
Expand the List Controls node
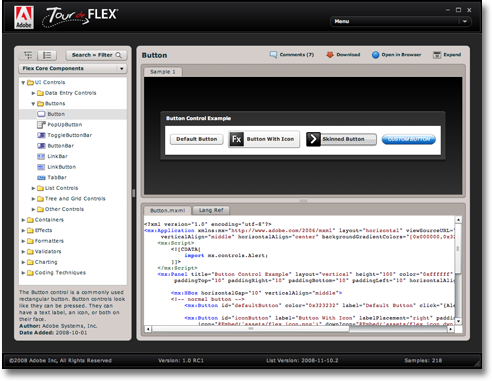point(33,188)
